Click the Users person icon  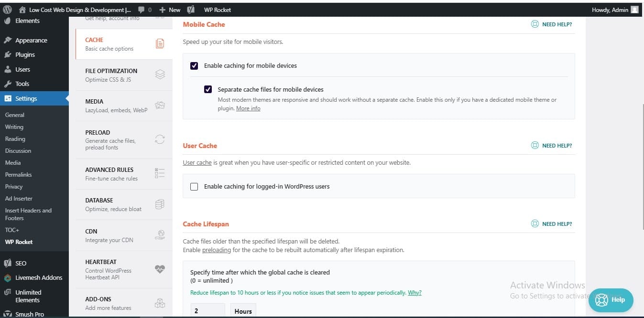click(x=8, y=69)
